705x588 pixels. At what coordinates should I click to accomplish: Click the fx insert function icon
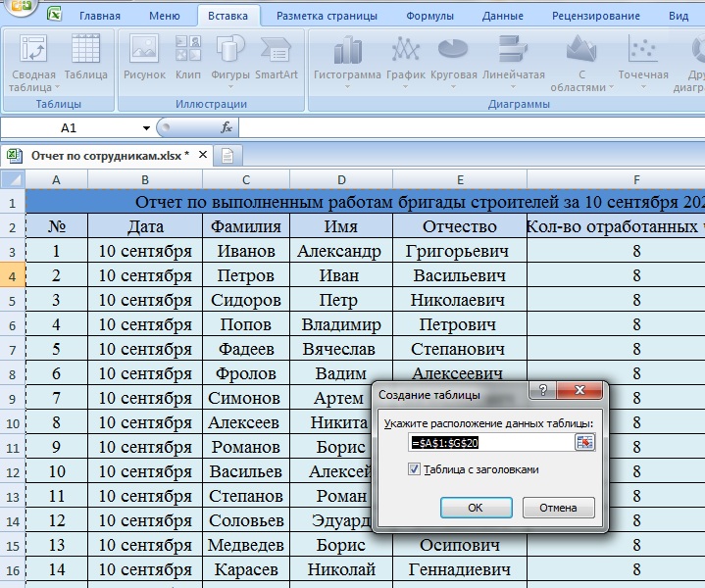(x=227, y=127)
